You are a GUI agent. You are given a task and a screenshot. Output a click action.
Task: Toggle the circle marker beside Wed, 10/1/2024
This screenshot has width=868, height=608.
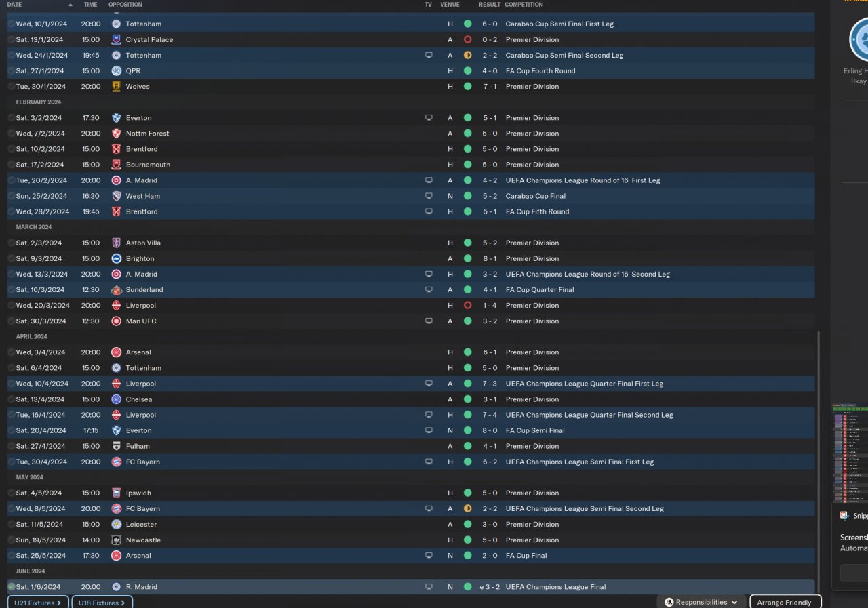click(x=12, y=24)
